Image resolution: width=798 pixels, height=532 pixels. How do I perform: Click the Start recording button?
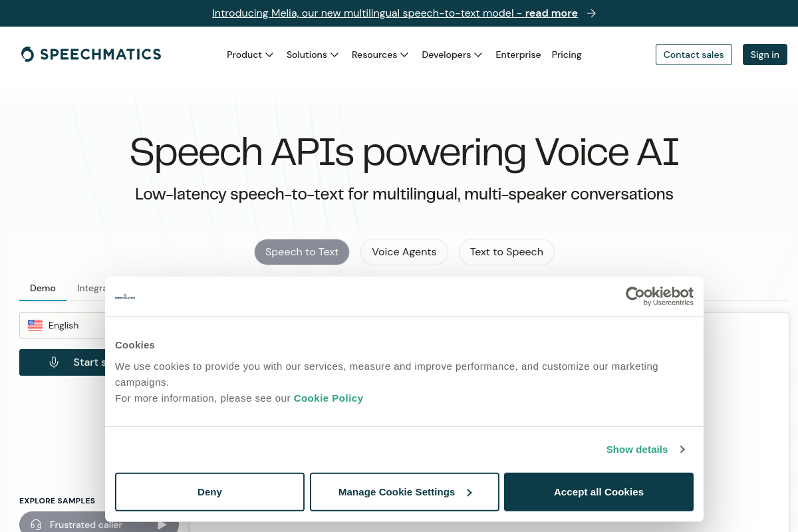pos(63,362)
